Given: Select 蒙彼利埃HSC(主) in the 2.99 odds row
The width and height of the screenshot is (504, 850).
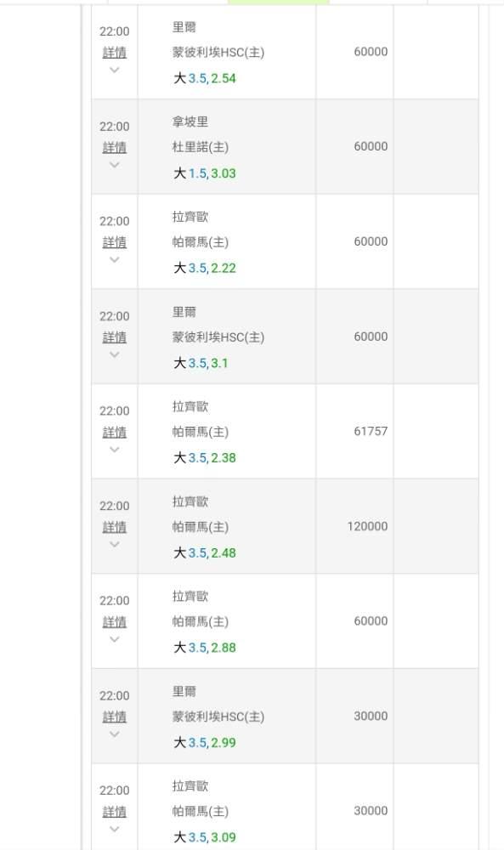Looking at the screenshot, I should 218,717.
